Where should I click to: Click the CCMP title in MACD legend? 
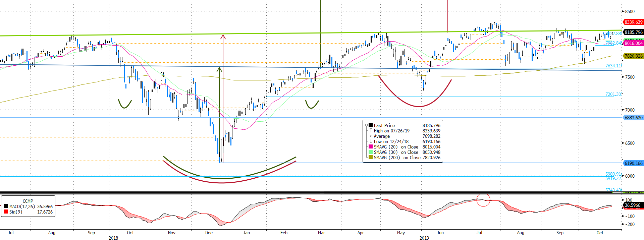point(28,201)
